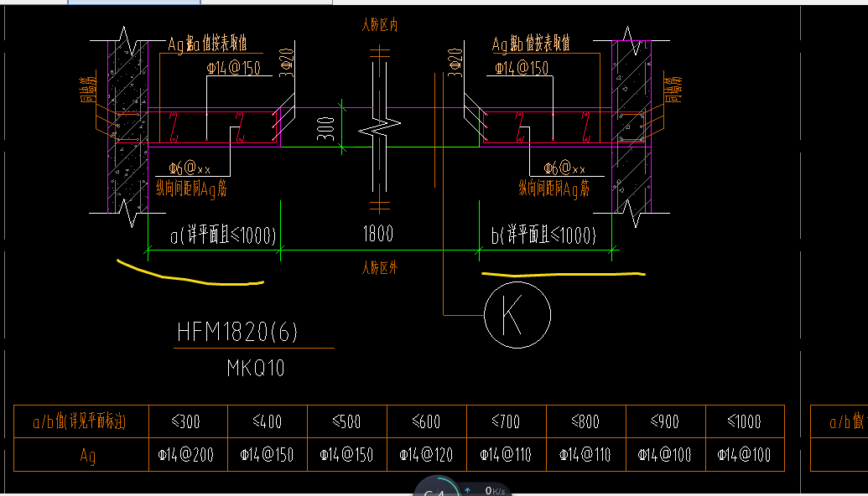This screenshot has height=496, width=868.
Task: Click the left 'Φ6@xx' stirrup callout
Action: click(x=190, y=168)
